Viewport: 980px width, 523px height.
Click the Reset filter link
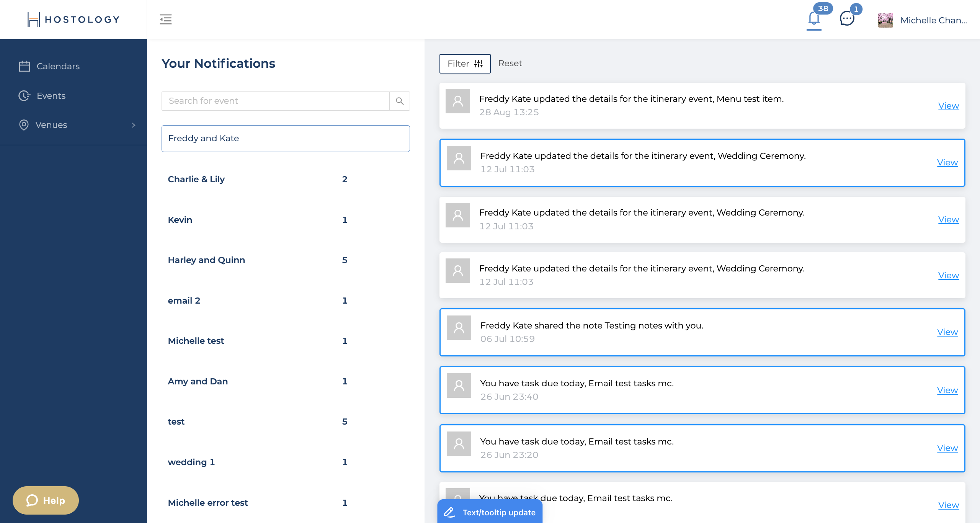tap(510, 64)
